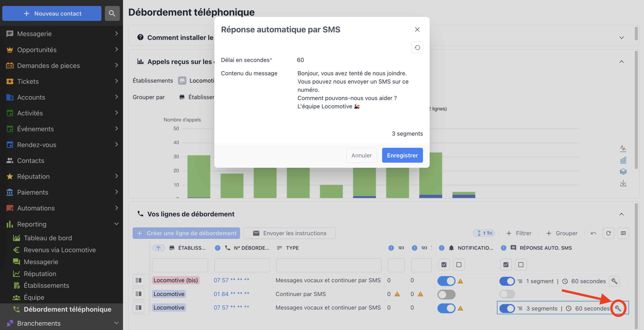This screenshot has width=644, height=330.
Task: Open the column layout icon button
Action: (x=623, y=233)
